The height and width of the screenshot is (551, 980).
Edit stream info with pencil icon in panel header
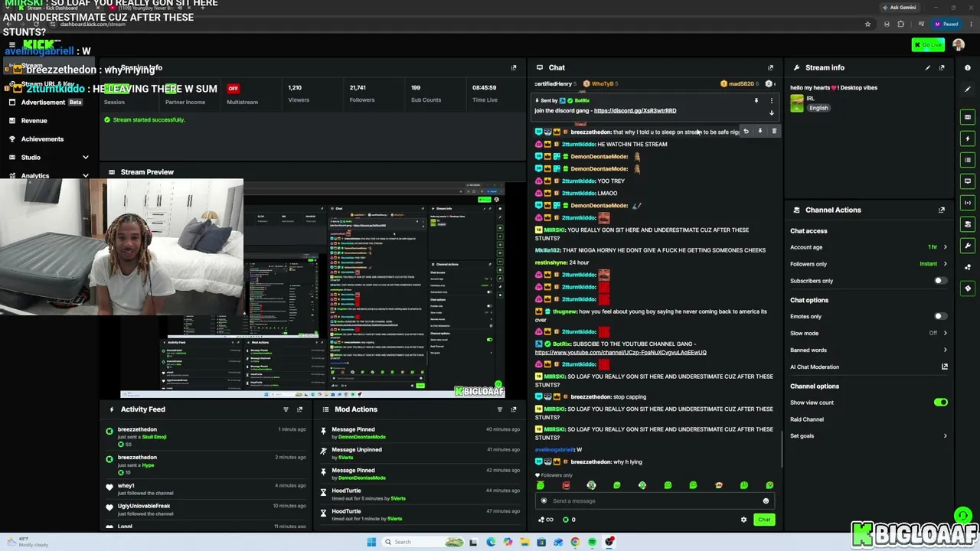(928, 67)
